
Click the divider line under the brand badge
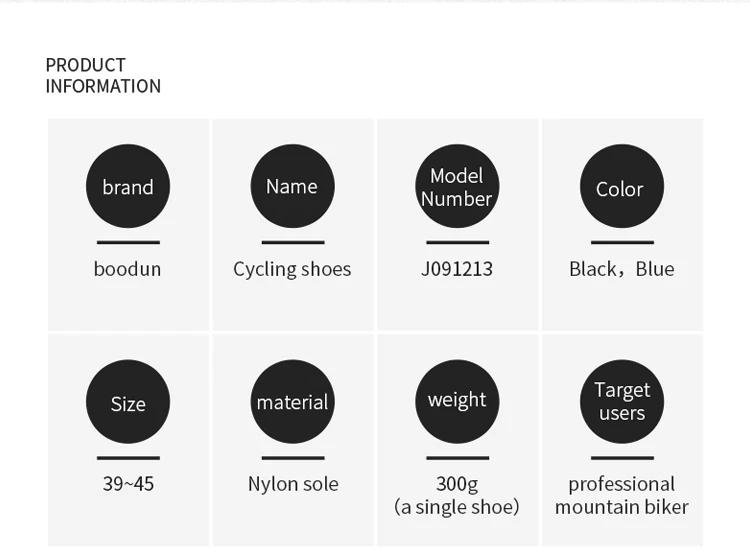(128, 242)
